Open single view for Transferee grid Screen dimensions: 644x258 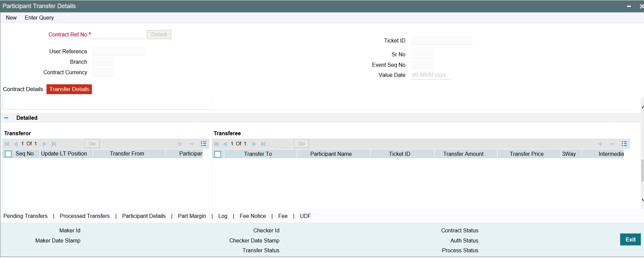point(624,144)
